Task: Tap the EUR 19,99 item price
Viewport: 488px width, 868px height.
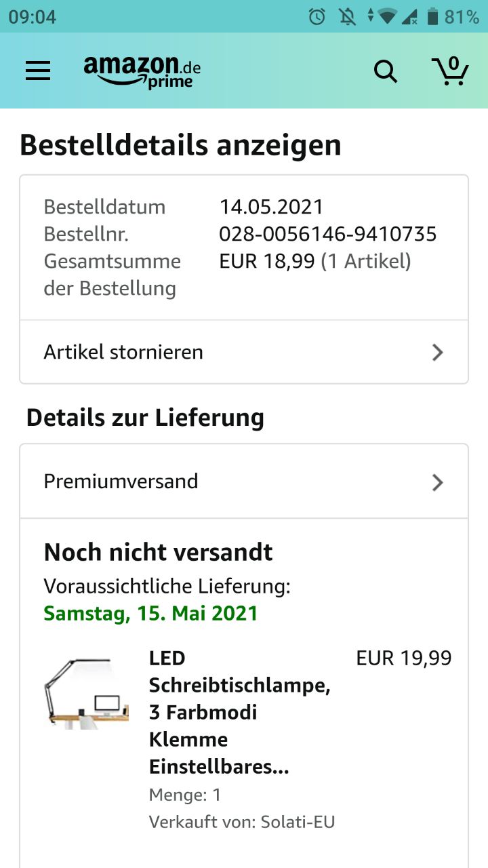Action: (403, 658)
